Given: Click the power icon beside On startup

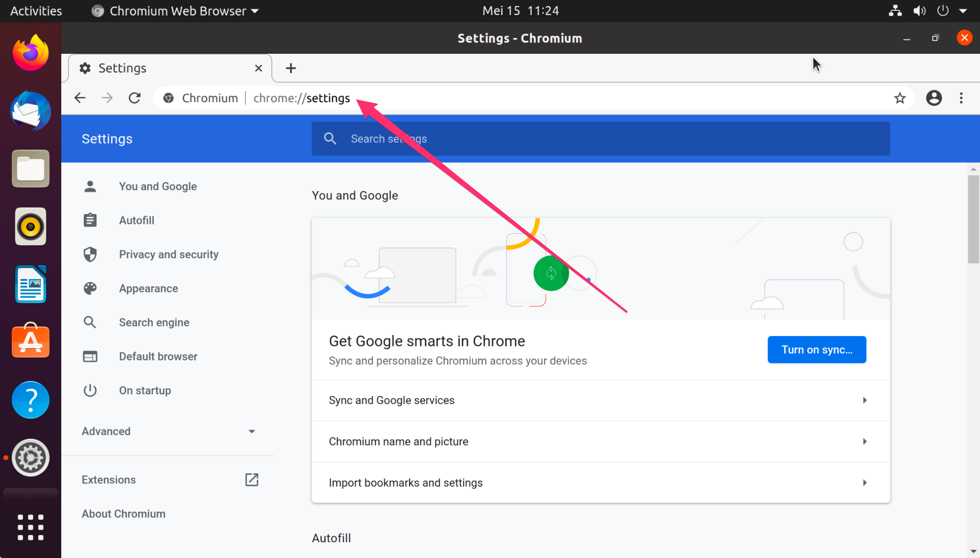Looking at the screenshot, I should (x=90, y=391).
